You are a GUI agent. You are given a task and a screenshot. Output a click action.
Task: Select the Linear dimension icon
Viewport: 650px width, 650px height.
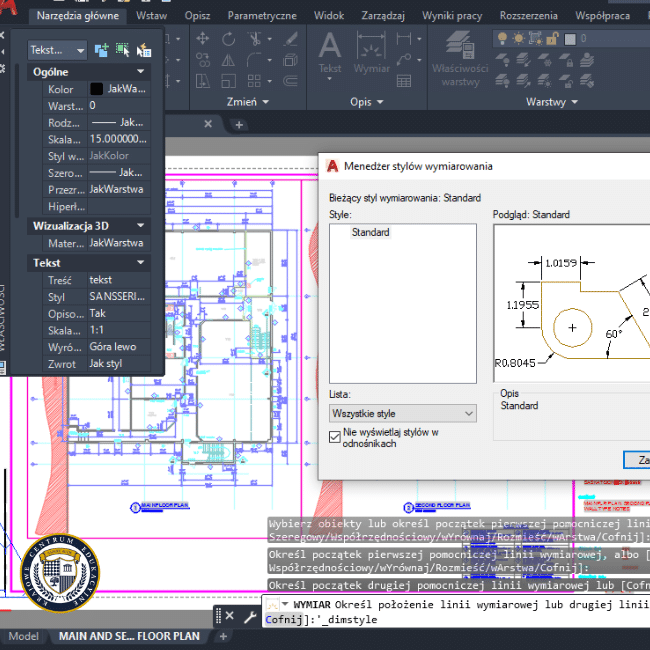point(404,39)
